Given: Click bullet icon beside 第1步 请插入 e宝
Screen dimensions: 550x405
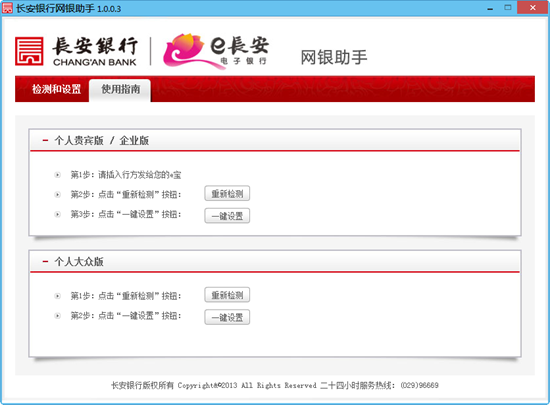Looking at the screenshot, I should coord(58,175).
